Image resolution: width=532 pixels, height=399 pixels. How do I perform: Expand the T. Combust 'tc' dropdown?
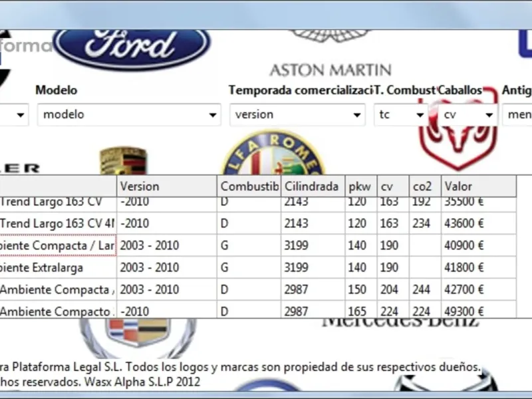(x=401, y=114)
